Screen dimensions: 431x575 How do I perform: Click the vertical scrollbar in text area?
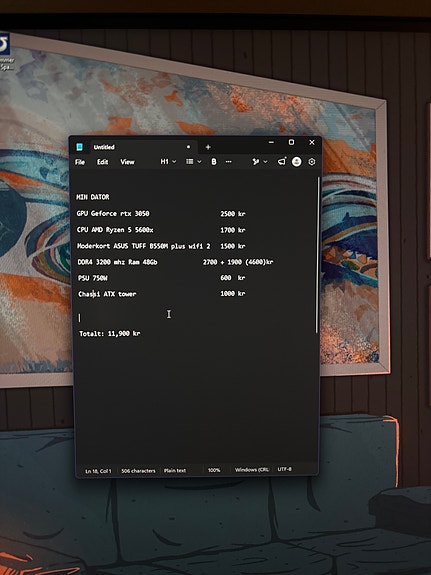pos(317,255)
